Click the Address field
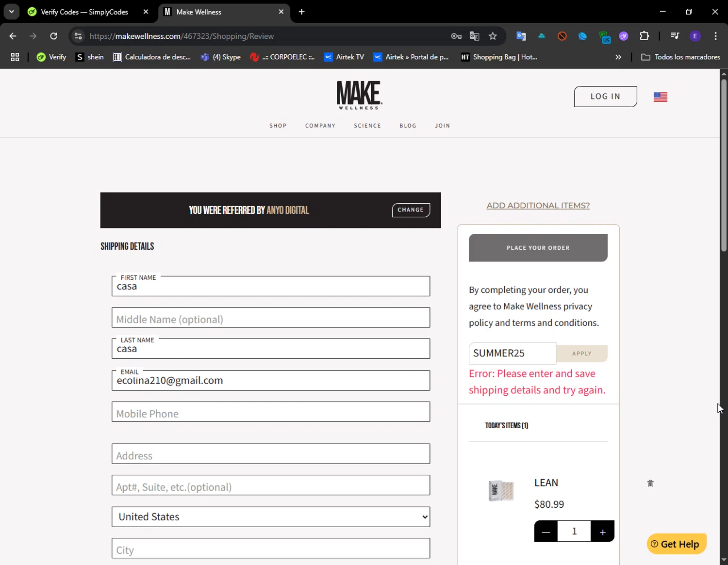This screenshot has height=565, width=728. (271, 454)
